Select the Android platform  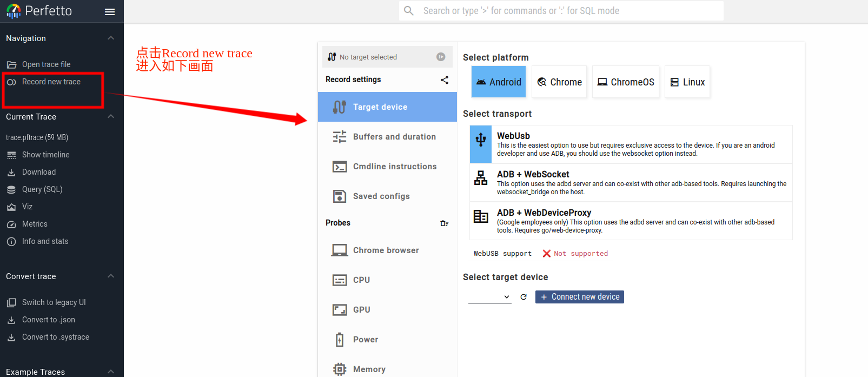(499, 82)
